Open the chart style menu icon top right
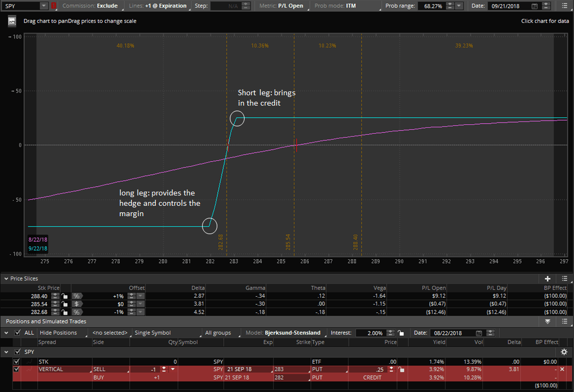Screen dimensions: 574x392 [x=565, y=5]
